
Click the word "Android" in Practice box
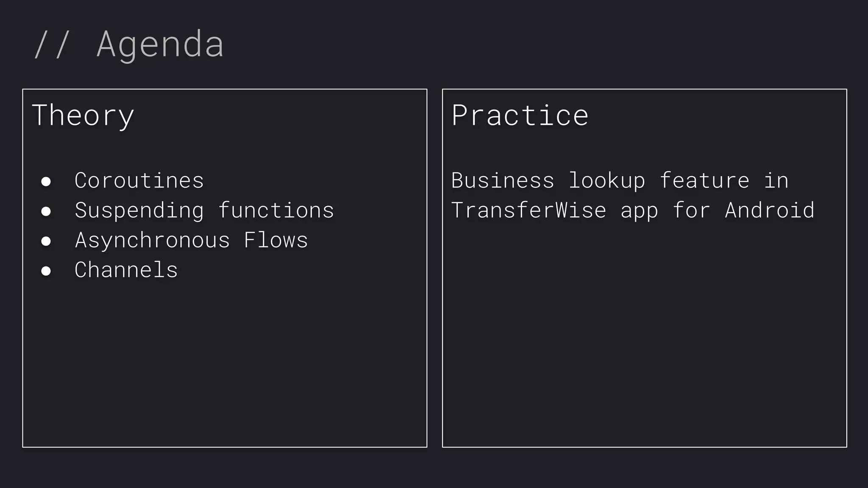tap(770, 211)
